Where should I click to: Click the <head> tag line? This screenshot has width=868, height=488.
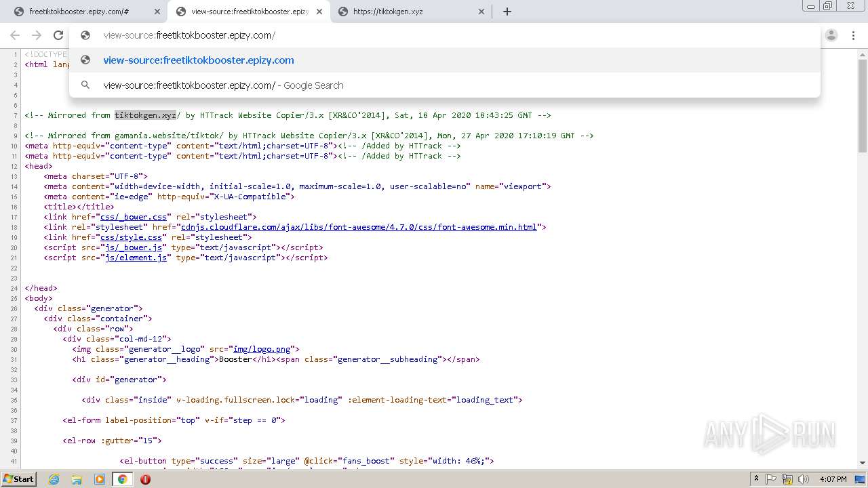(39, 166)
